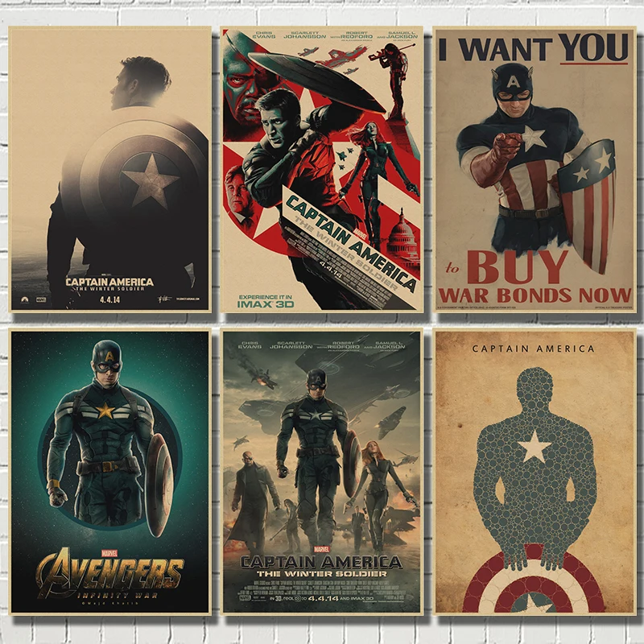The image size is (644, 644).
Task: Click 'WAR BONDS NOW' text
Action: pos(534,295)
